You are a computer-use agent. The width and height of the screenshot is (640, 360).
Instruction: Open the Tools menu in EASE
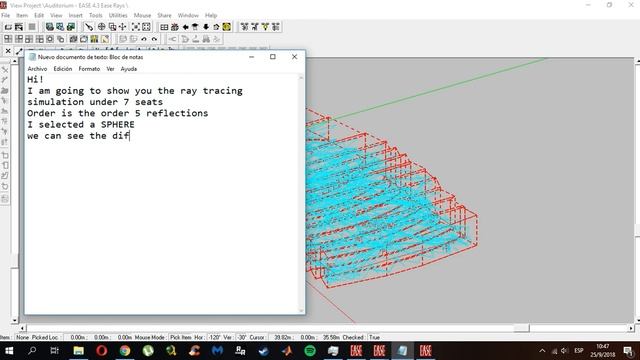pos(96,15)
